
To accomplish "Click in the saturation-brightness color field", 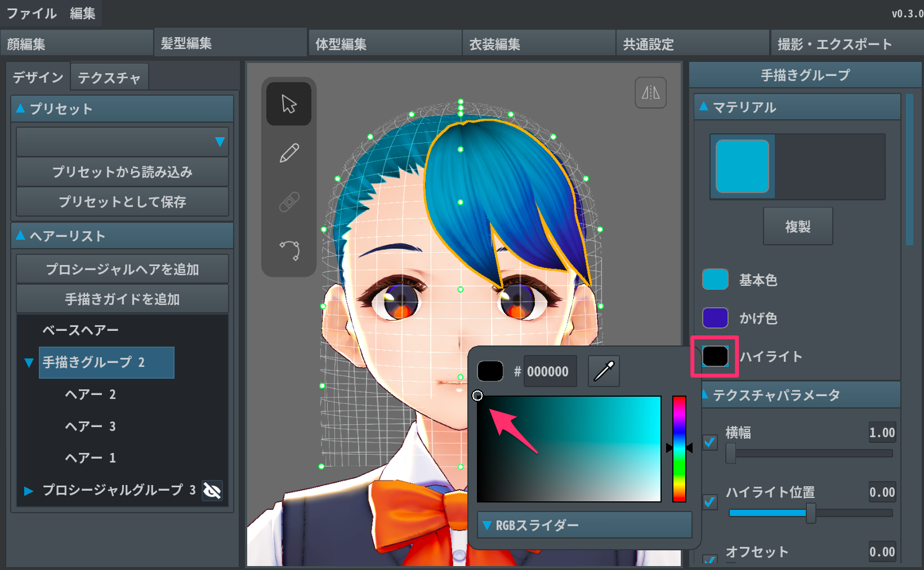I will [x=569, y=448].
